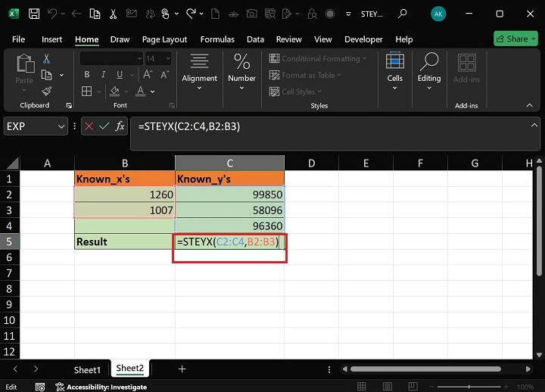This screenshot has width=545, height=392.
Task: Cancel the formula entry with the red X
Action: tap(89, 126)
